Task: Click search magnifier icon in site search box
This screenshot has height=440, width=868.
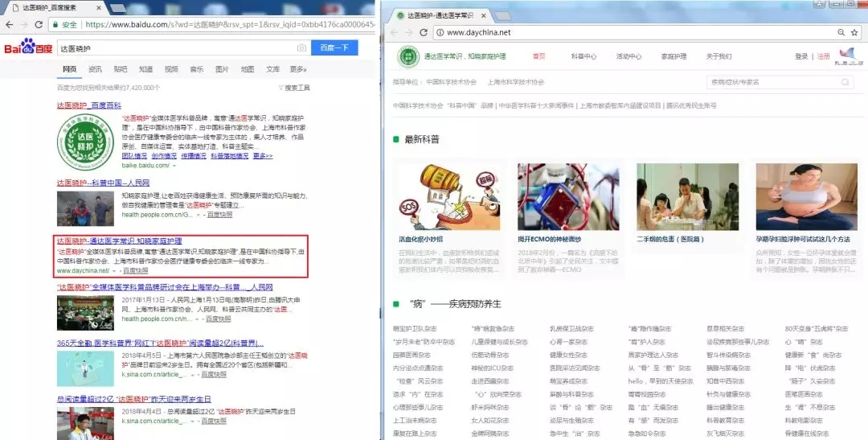Action: tap(845, 82)
